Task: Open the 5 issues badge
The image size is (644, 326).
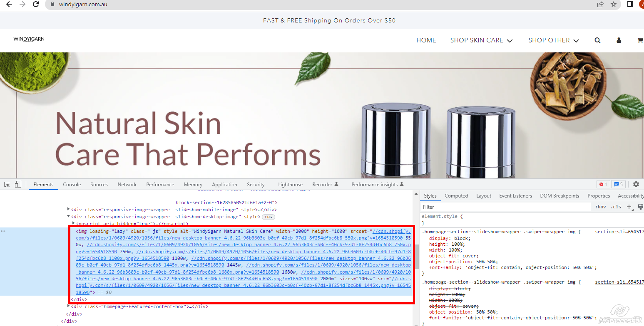Action: pyautogui.click(x=618, y=184)
